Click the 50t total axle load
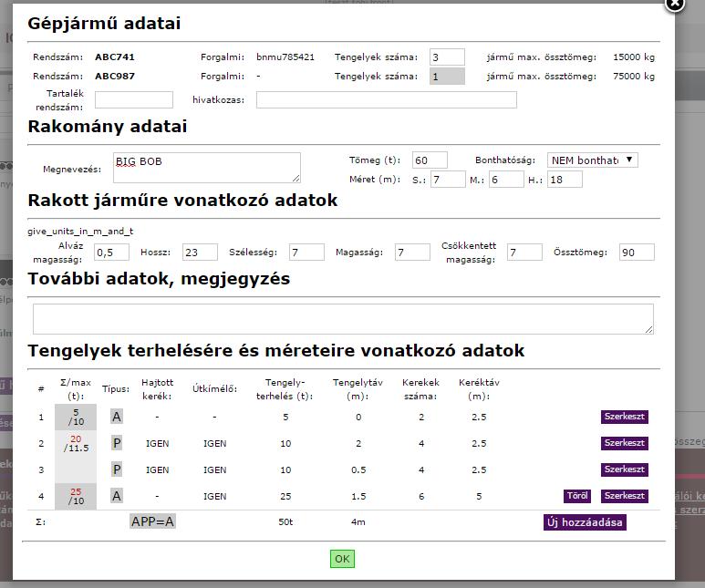The image size is (705, 588). (x=285, y=522)
